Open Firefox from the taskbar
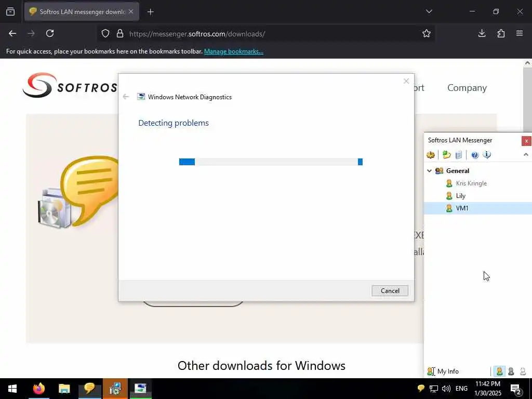The height and width of the screenshot is (399, 532). coord(38,389)
